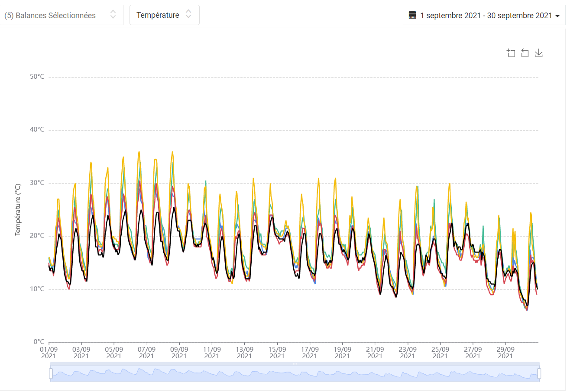
Task: Click the arrows icon beside Balances Sélectionnées
Action: (x=113, y=14)
